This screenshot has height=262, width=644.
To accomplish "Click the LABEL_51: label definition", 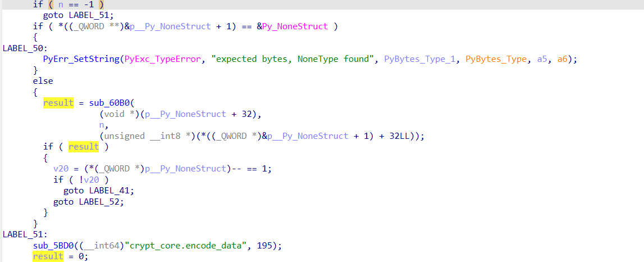I will (25, 234).
